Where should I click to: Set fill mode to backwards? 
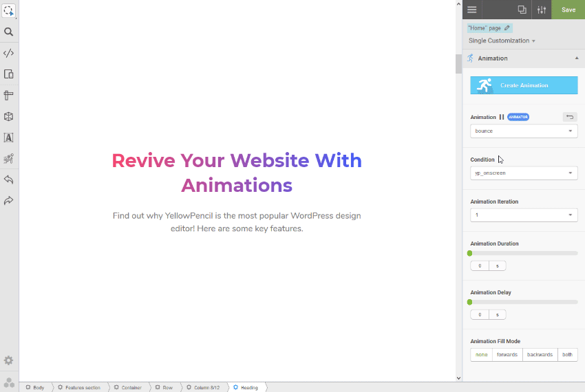pos(540,355)
